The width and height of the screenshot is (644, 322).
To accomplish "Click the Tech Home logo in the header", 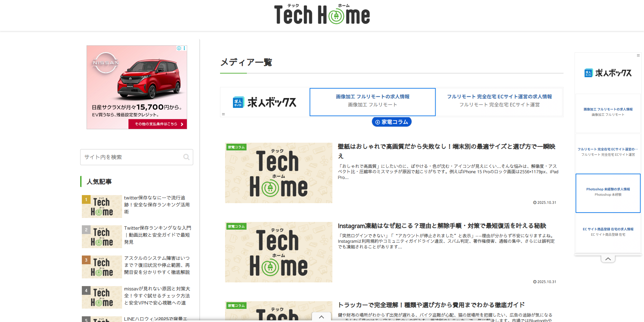I will 322,14.
